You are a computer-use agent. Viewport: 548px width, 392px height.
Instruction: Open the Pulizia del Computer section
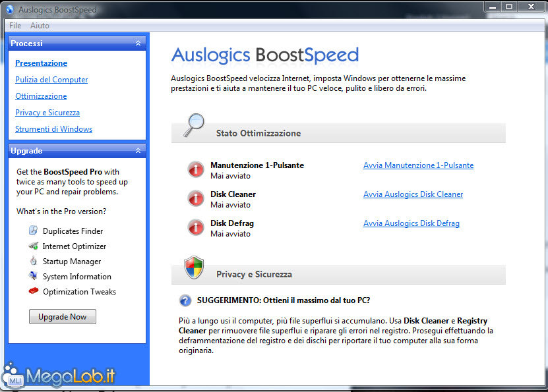51,80
